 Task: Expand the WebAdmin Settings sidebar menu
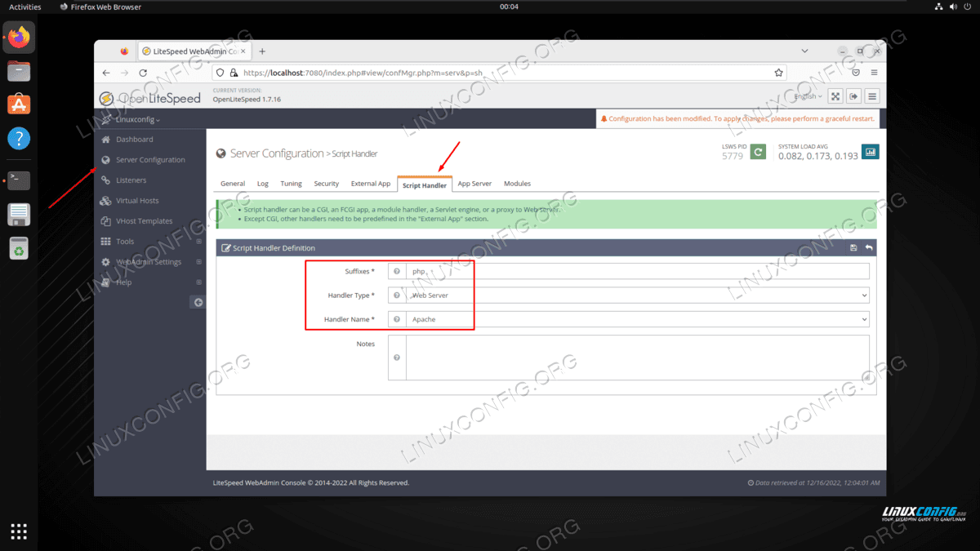click(x=199, y=262)
